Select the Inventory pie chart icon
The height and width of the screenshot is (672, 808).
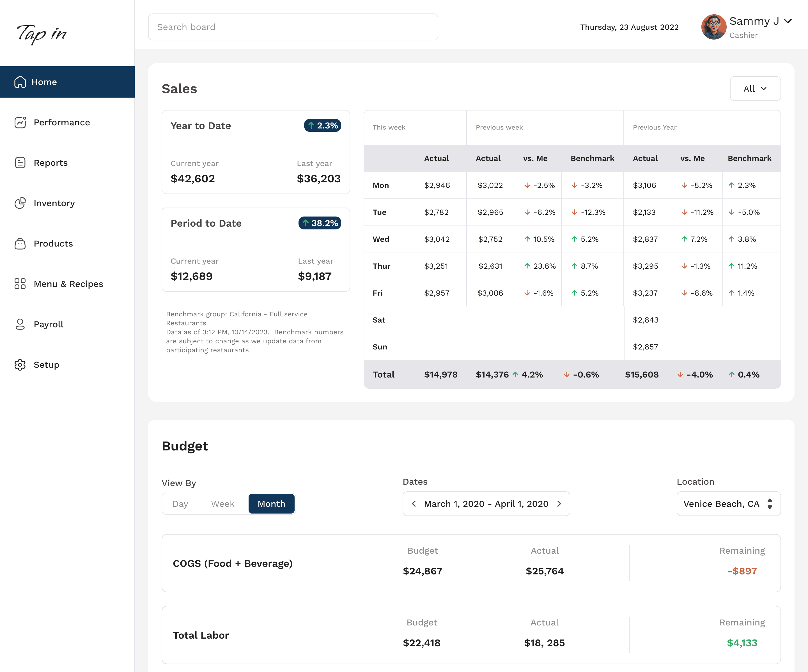(20, 203)
